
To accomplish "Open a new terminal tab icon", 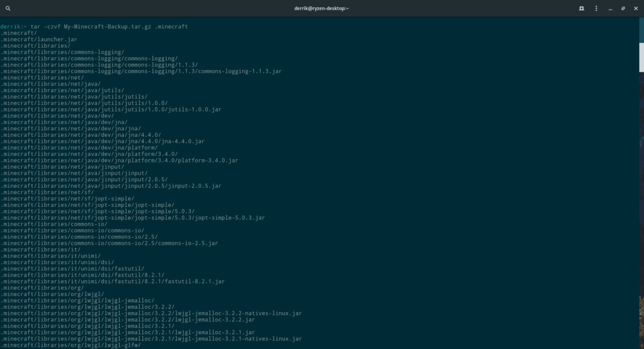I will point(581,9).
